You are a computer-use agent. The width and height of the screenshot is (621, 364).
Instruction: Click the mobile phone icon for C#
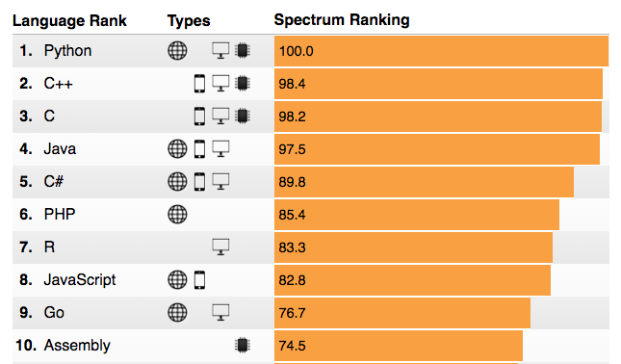click(199, 182)
